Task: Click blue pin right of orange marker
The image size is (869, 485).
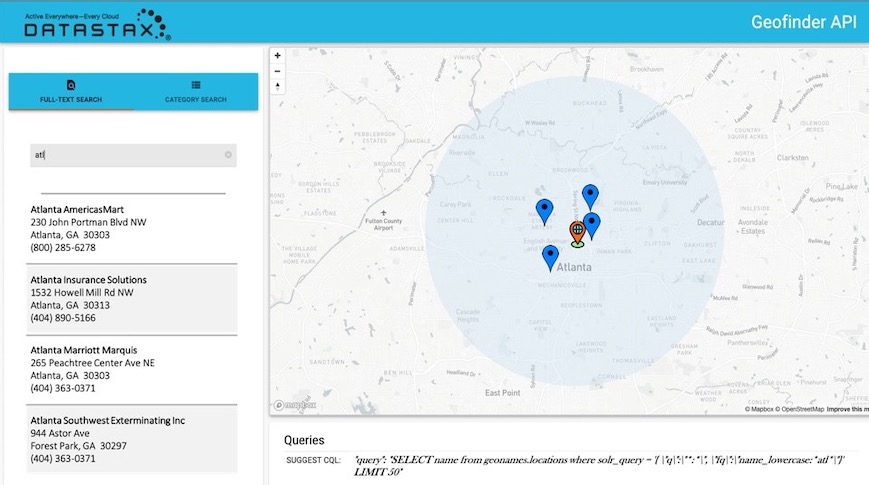Action: click(x=592, y=224)
